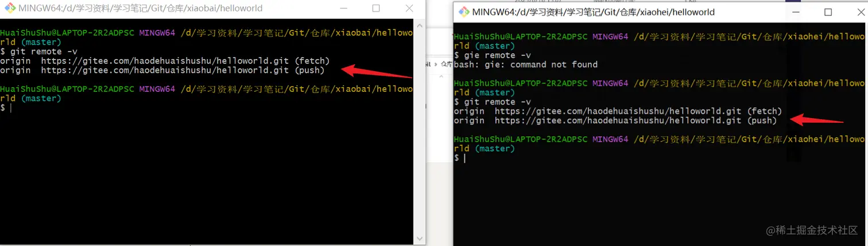Click the empty "$" cursor prompt in the xiaohei terminal
Viewport: 868px width, 246px height.
tap(459, 158)
